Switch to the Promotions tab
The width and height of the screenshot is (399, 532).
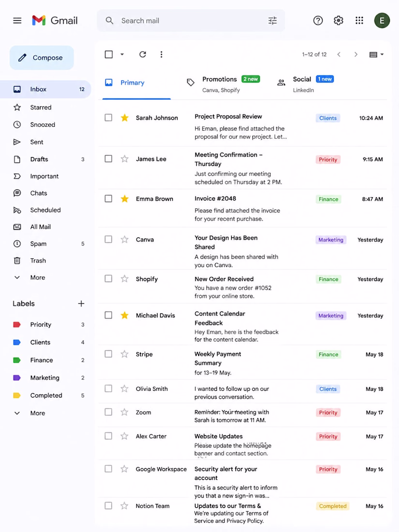(224, 84)
